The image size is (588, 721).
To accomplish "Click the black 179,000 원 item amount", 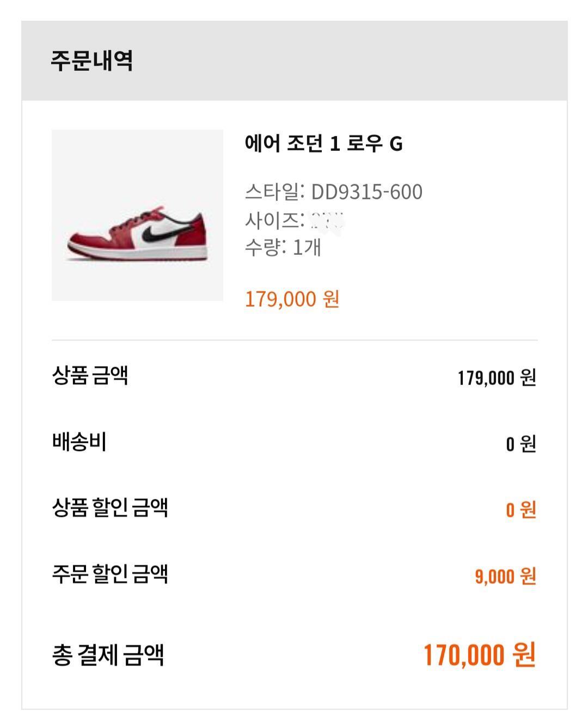I will (x=497, y=377).
